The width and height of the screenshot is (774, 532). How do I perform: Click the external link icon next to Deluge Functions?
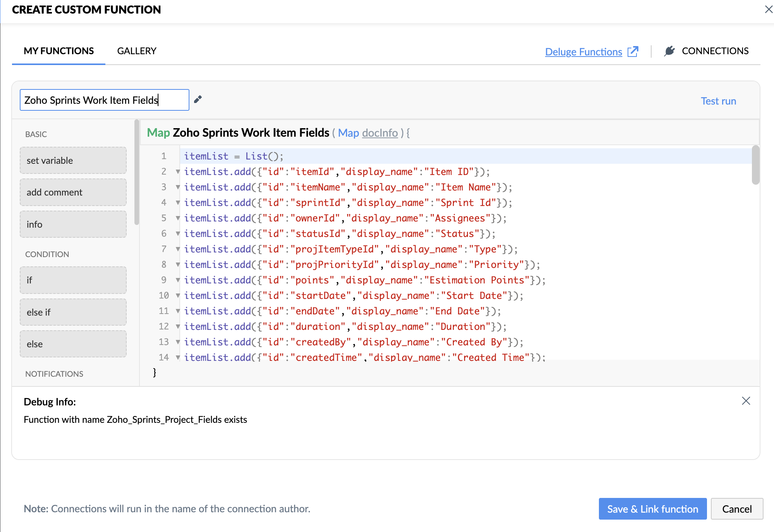pyautogui.click(x=633, y=51)
